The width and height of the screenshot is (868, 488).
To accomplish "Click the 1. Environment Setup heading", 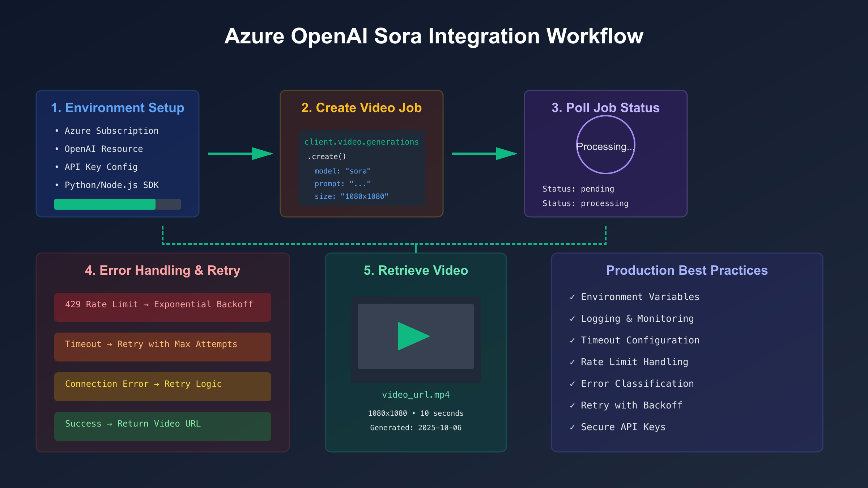I will (x=118, y=108).
